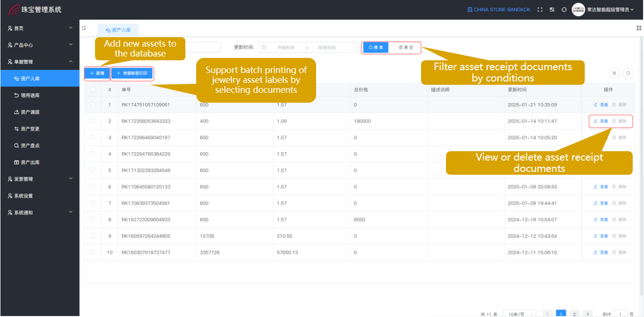Open the 10条/页 page size dropdown

[x=519, y=314]
